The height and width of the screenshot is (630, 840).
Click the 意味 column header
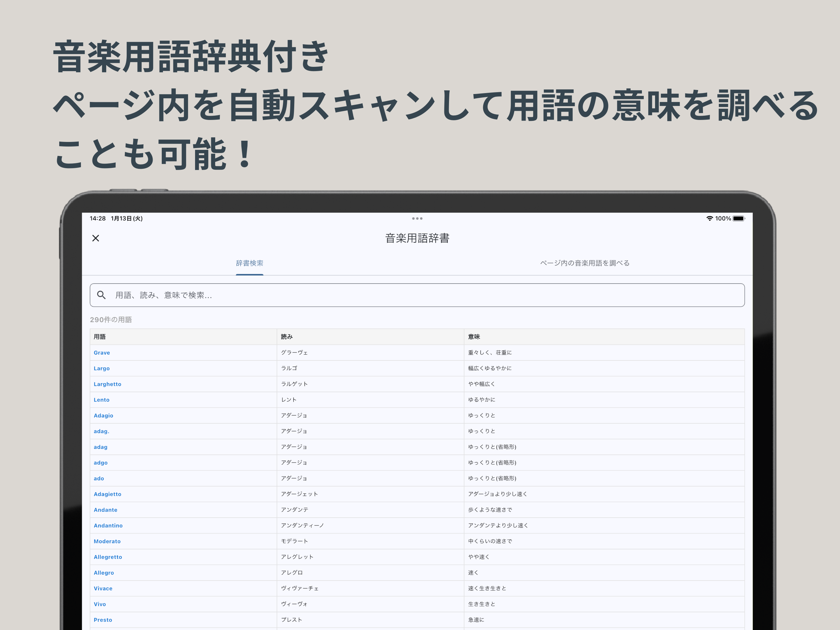tap(474, 336)
